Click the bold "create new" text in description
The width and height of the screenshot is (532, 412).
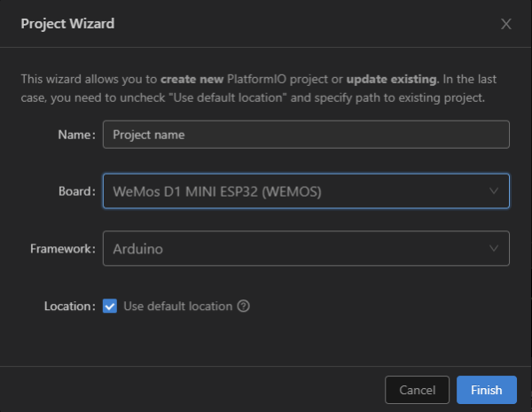[x=192, y=79]
